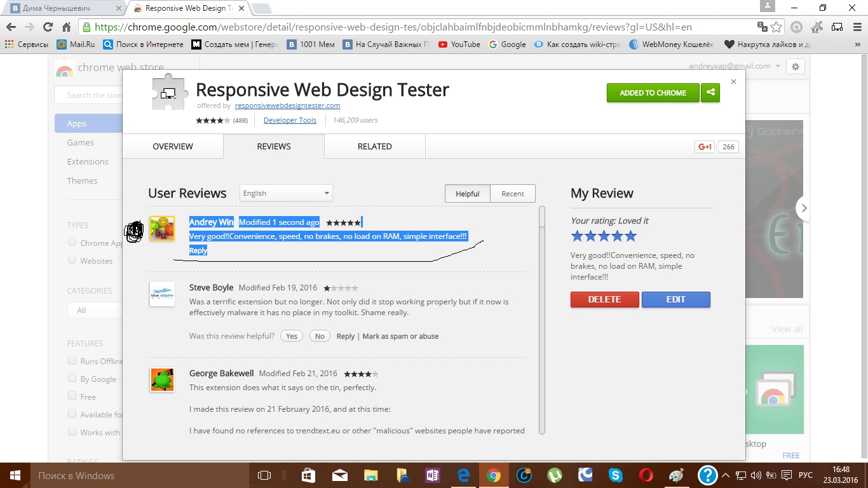
Task: Click the web store search field
Action: tap(89, 95)
